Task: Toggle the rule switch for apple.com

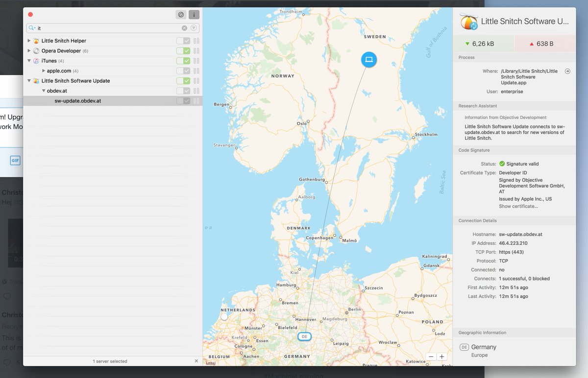Action: click(183, 71)
